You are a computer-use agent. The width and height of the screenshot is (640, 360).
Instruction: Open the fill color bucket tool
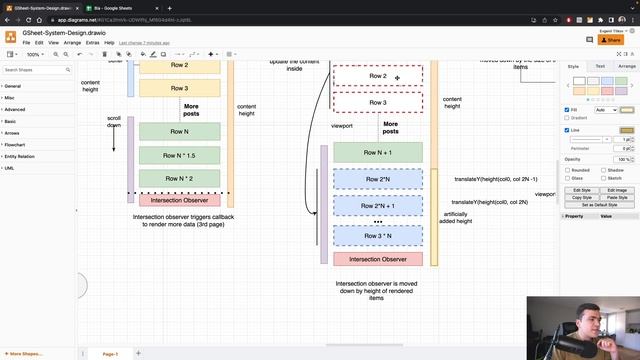pyautogui.click(x=143, y=54)
